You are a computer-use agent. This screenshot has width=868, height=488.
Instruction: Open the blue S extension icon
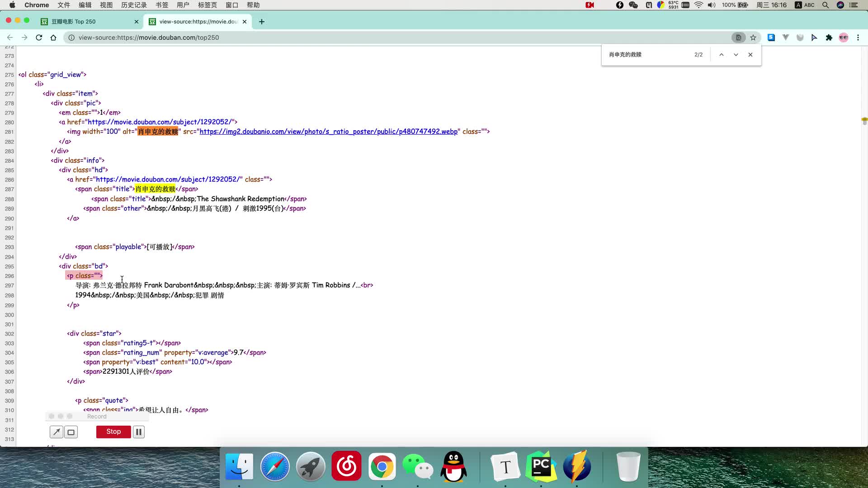pyautogui.click(x=771, y=38)
